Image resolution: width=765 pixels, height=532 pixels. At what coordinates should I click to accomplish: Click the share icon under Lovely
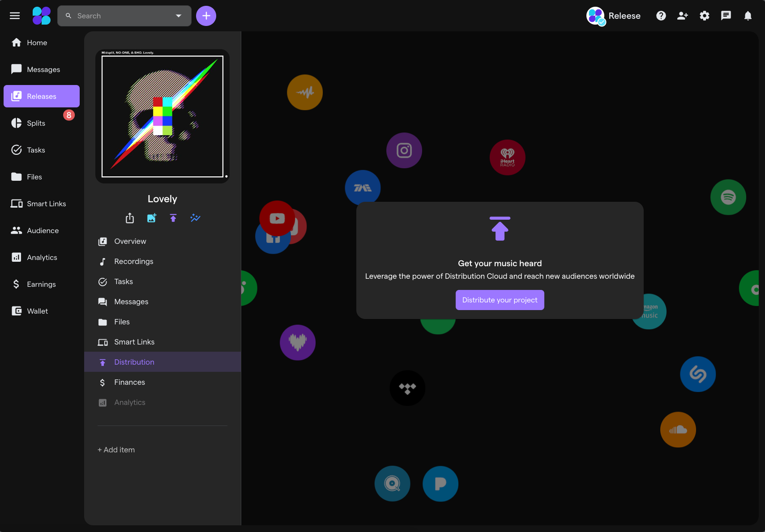130,218
